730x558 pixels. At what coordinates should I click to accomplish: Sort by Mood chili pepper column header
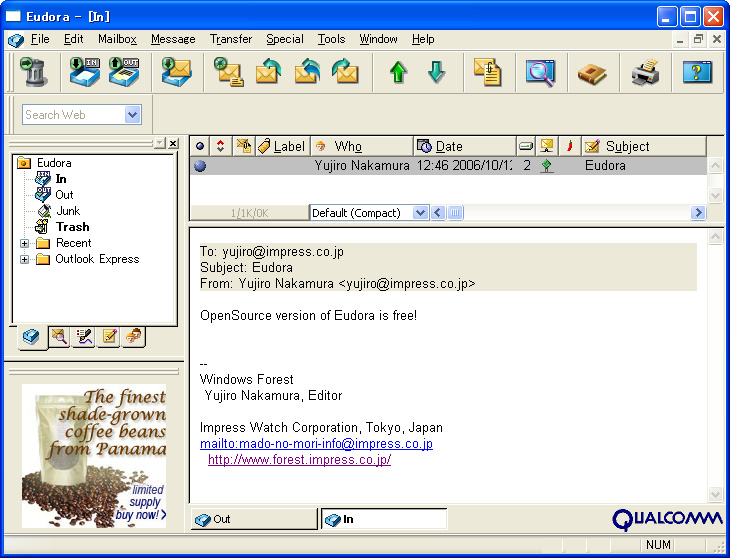tap(569, 146)
